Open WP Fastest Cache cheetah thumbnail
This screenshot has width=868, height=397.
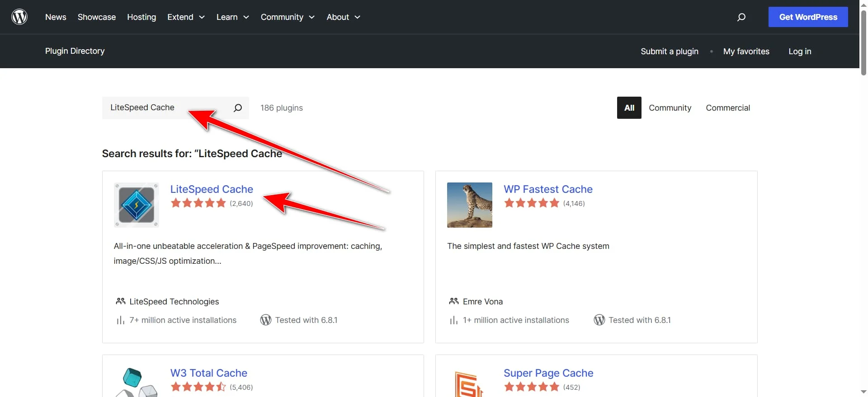[x=470, y=205]
